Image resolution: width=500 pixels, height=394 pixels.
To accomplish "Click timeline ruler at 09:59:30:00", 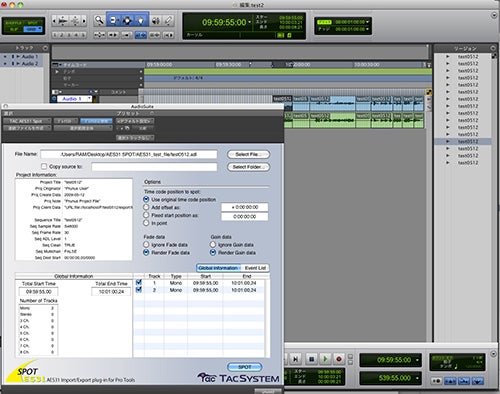I will 228,64.
